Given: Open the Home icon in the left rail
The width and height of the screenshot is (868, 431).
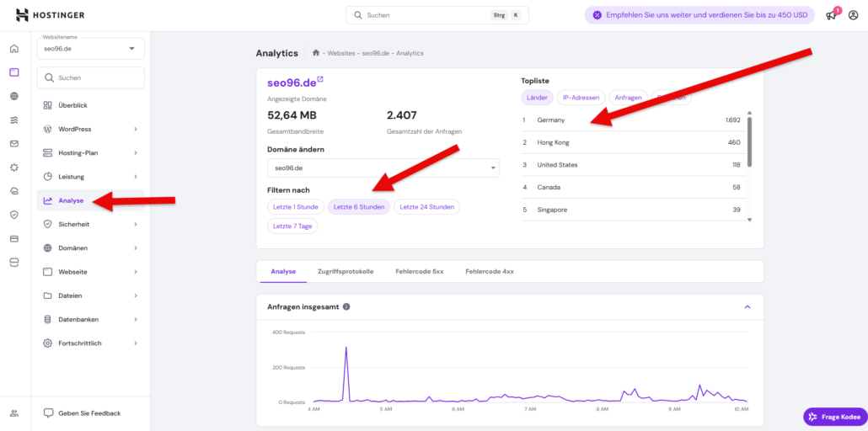Looking at the screenshot, I should [14, 48].
